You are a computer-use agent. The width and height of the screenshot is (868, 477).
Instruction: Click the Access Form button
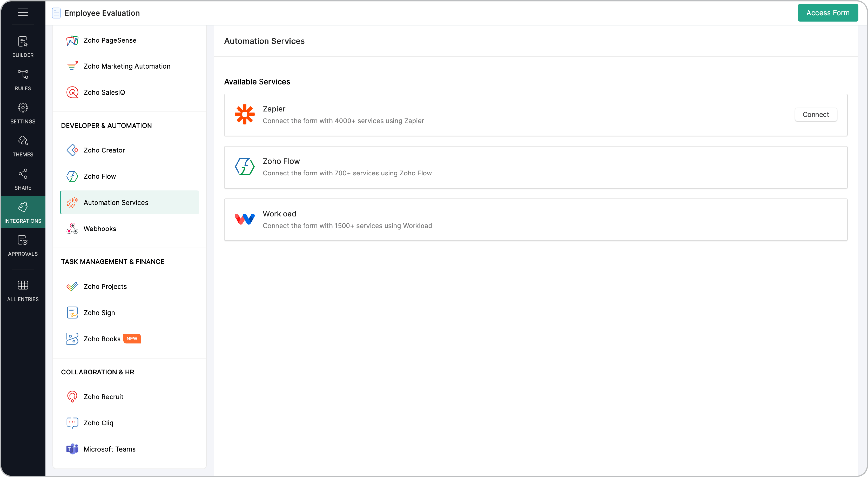828,13
